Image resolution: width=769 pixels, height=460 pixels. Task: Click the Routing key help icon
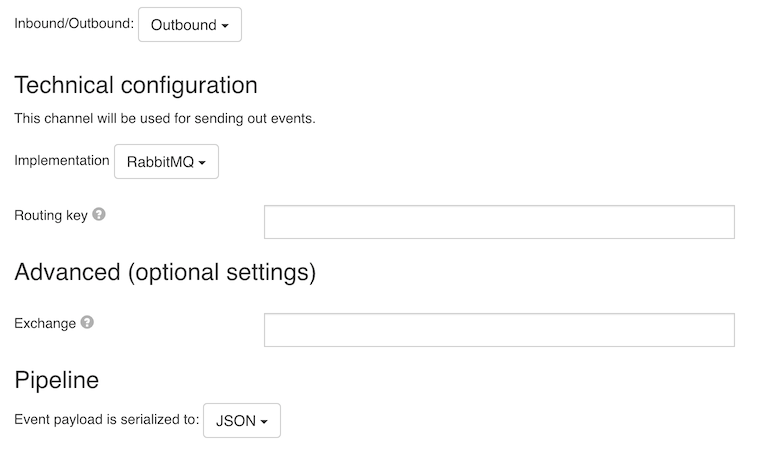(99, 215)
